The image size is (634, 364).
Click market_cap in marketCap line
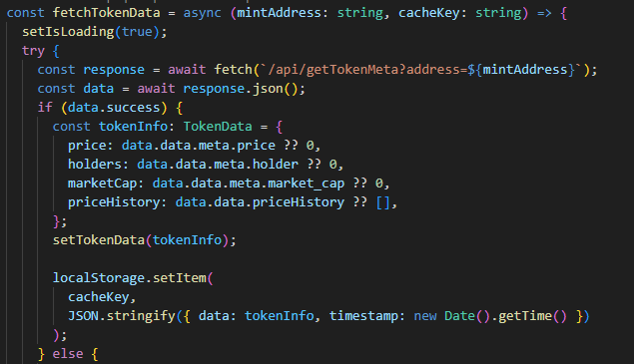coord(307,183)
